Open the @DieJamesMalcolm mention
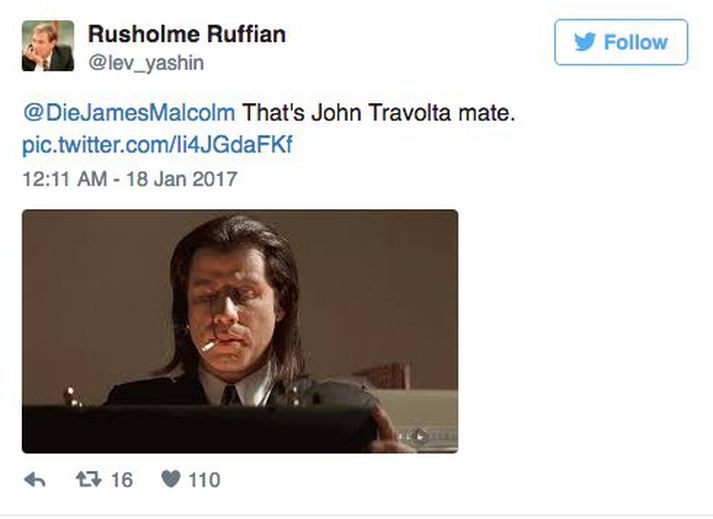The image size is (713, 519). click(x=129, y=112)
